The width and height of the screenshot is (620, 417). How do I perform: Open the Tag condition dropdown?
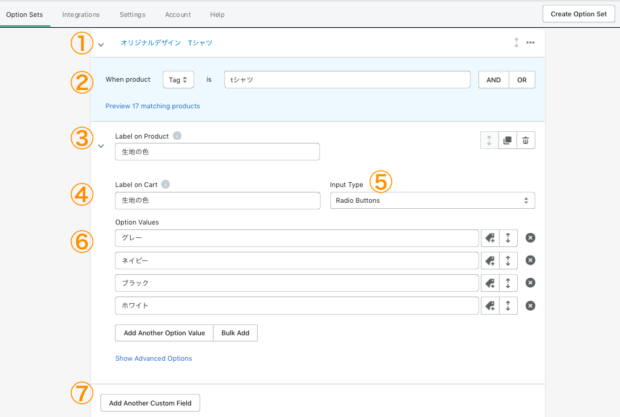[179, 80]
